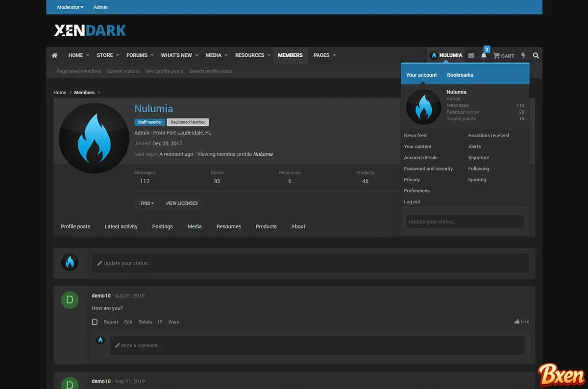The width and height of the screenshot is (588, 389).
Task: Select Log out in the account menu
Action: click(x=412, y=201)
